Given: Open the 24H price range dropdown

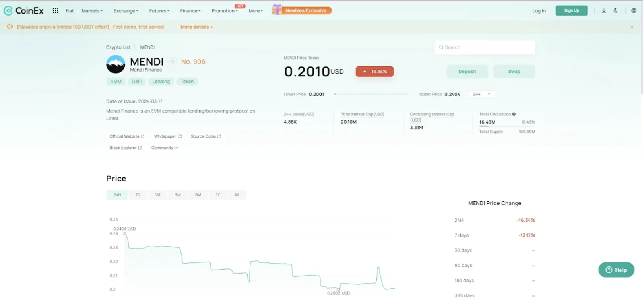Looking at the screenshot, I should (x=481, y=94).
